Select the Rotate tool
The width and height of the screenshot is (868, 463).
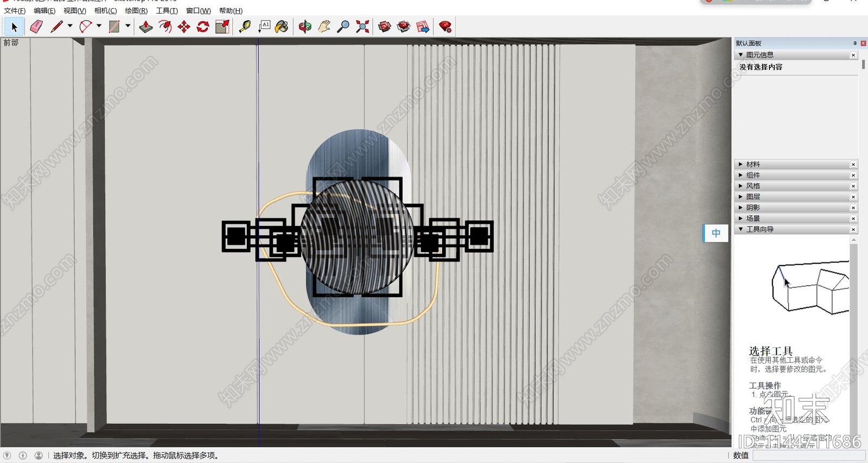tap(203, 27)
